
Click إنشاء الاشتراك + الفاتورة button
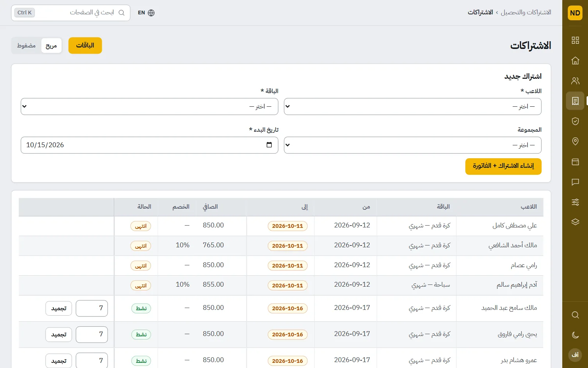[503, 166]
